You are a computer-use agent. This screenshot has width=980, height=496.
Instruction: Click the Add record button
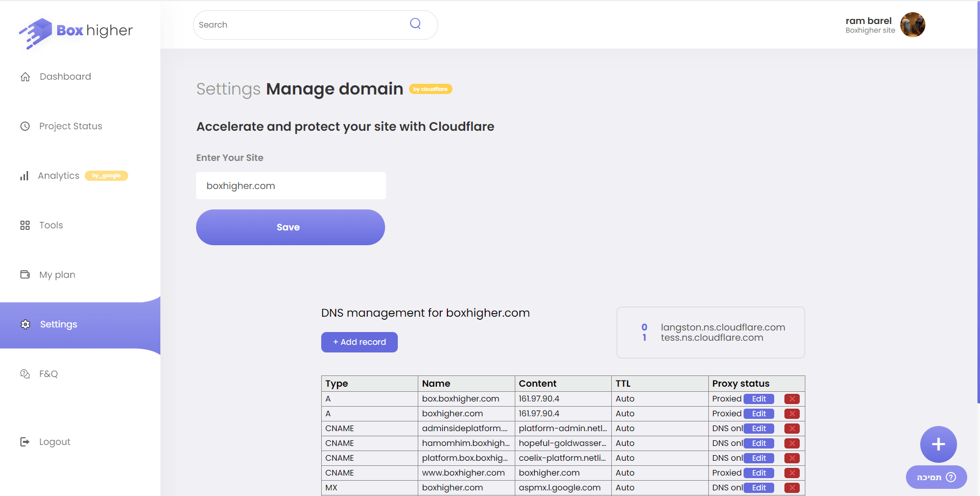coord(360,342)
